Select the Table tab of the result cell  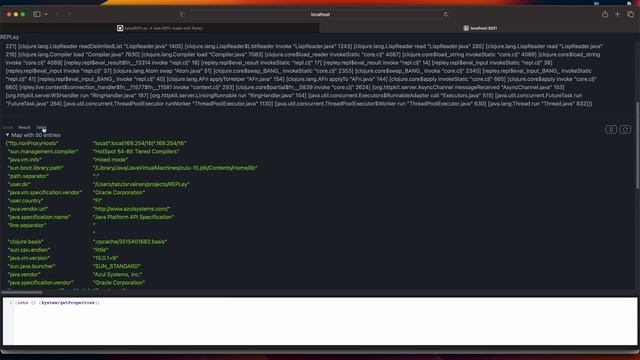tap(41, 127)
